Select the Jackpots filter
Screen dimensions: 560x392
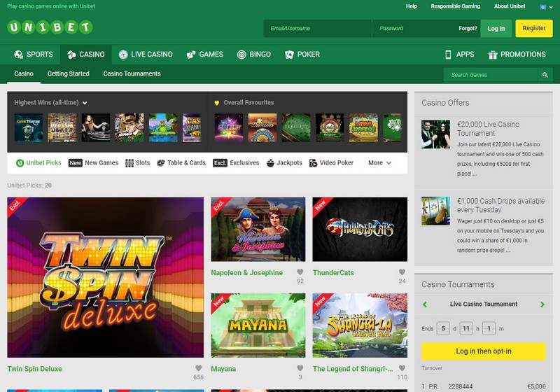coord(284,163)
